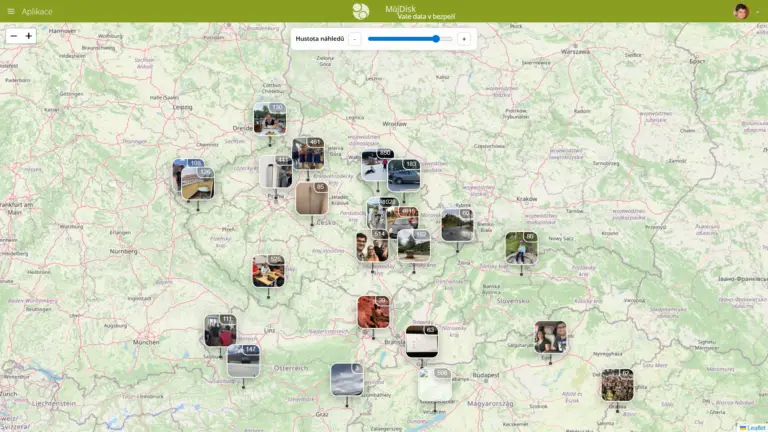Open the red car cluster beside 514
This screenshot has height=432, width=768.
(405, 219)
